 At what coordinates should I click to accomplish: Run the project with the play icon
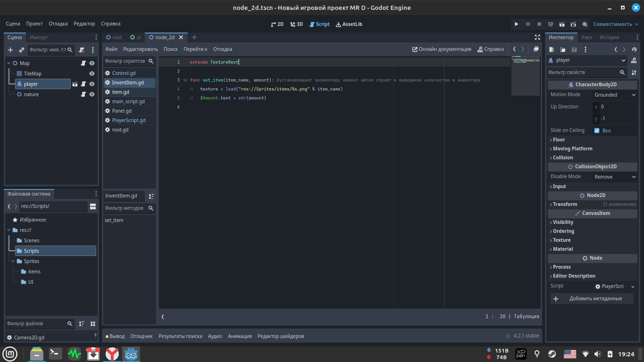point(516,24)
